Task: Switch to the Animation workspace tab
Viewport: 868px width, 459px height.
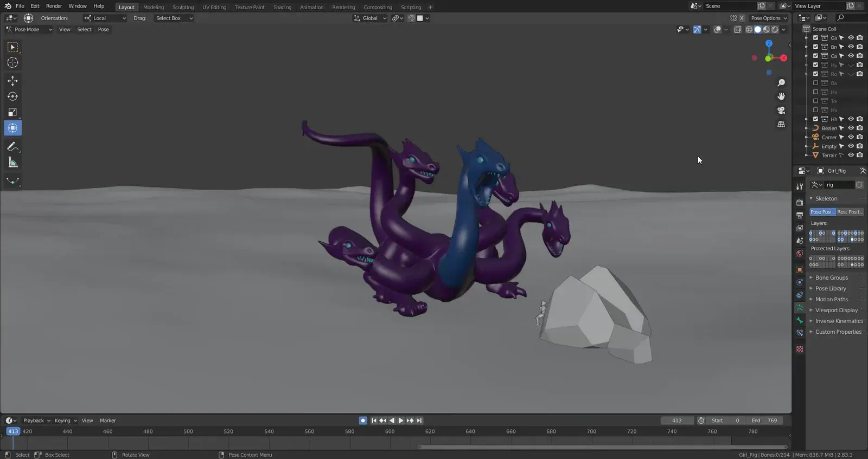Action: pyautogui.click(x=311, y=7)
